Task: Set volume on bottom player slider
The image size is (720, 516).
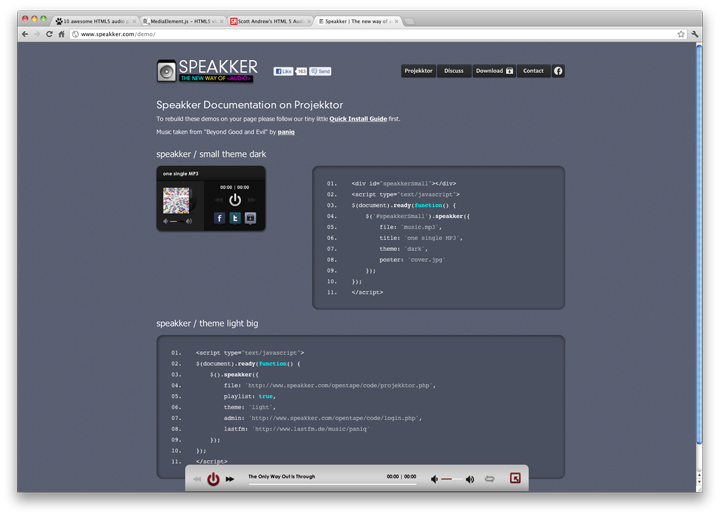Action: click(x=451, y=479)
